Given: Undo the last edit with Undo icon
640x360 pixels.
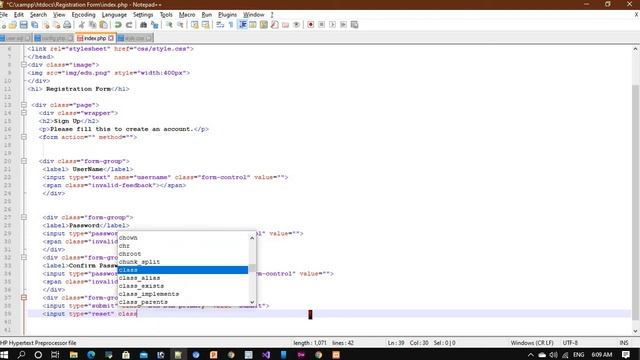Looking at the screenshot, I should [118, 25].
